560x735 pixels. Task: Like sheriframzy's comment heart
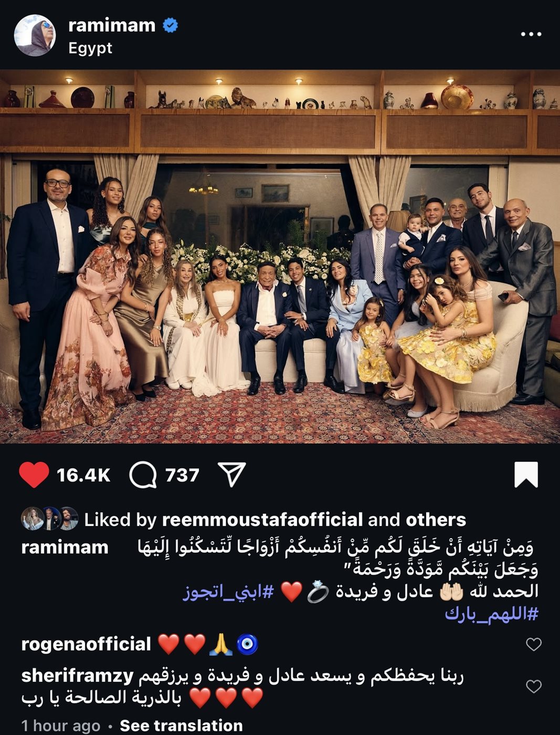click(534, 686)
